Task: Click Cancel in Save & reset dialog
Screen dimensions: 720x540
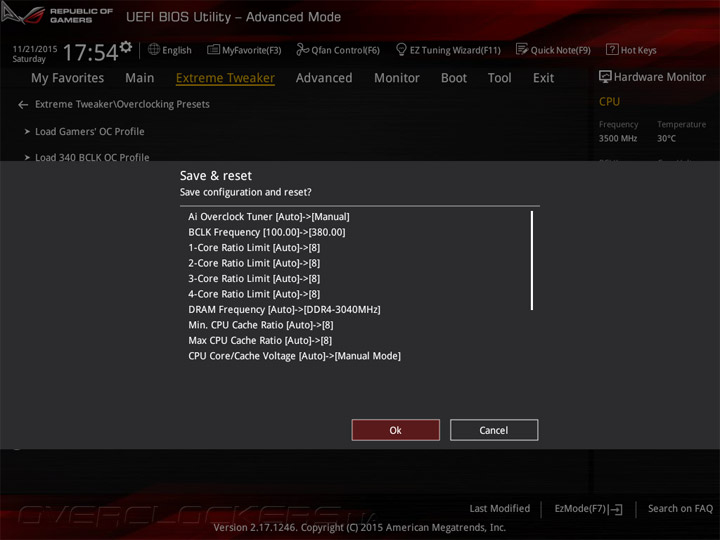Action: (x=494, y=430)
